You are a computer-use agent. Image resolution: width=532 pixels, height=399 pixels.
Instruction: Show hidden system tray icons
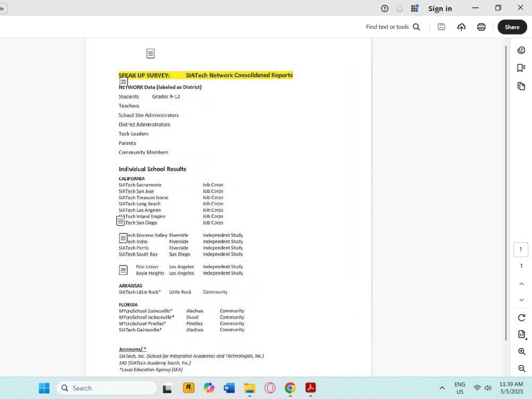tap(442, 388)
